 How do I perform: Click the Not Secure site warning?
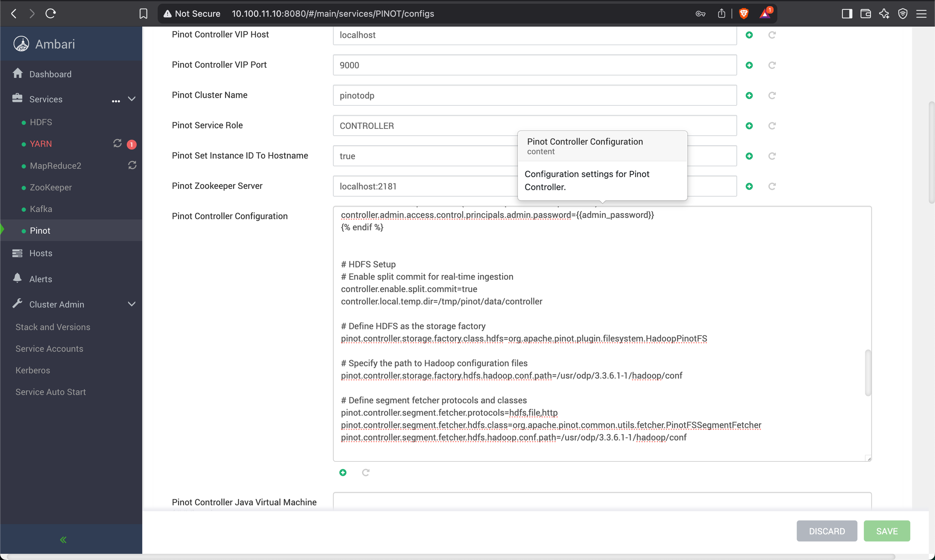pos(192,14)
